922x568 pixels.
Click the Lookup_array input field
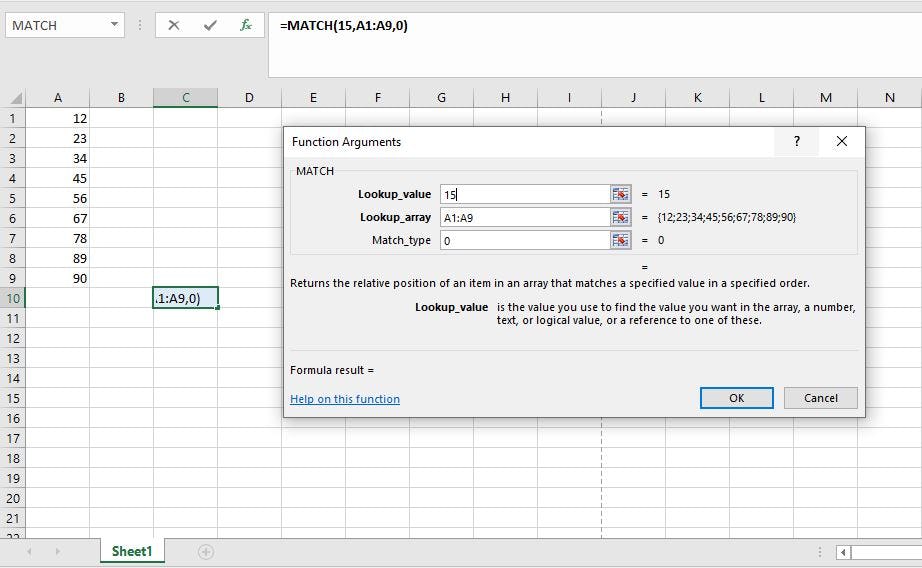click(525, 218)
